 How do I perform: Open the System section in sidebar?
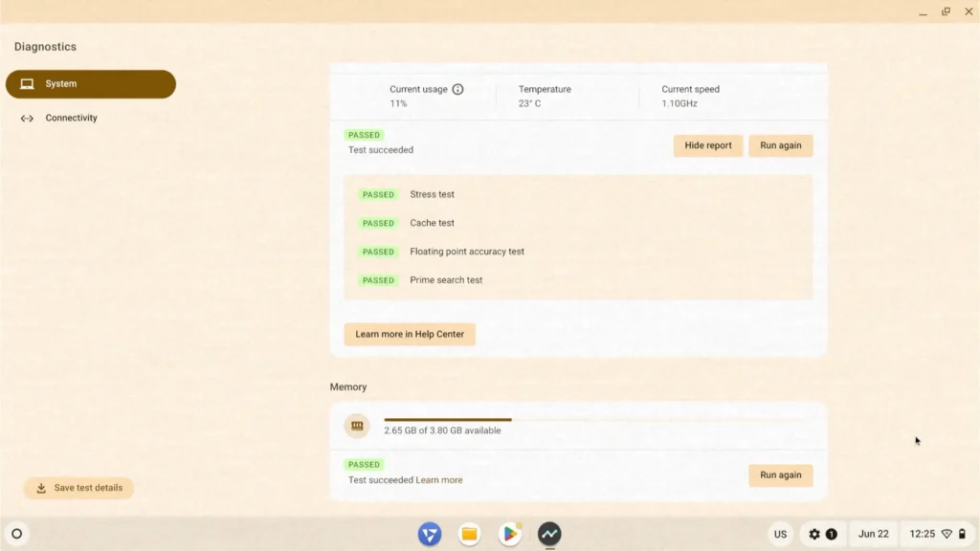tap(91, 84)
